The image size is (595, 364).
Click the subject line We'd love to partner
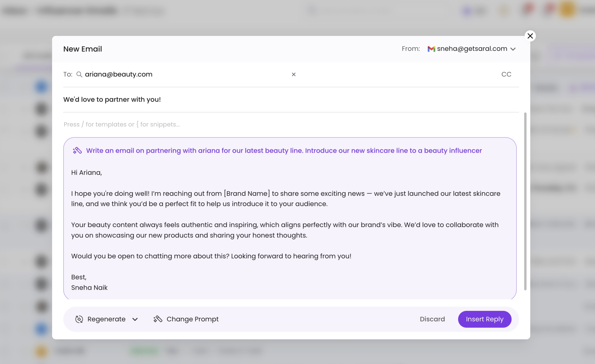click(112, 99)
